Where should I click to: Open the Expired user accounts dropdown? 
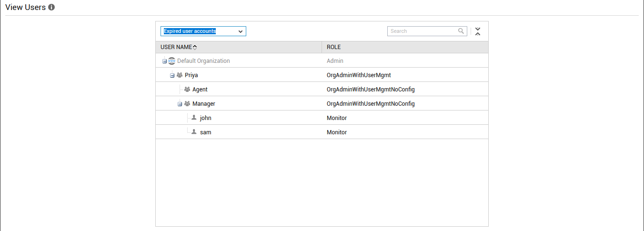coord(203,31)
